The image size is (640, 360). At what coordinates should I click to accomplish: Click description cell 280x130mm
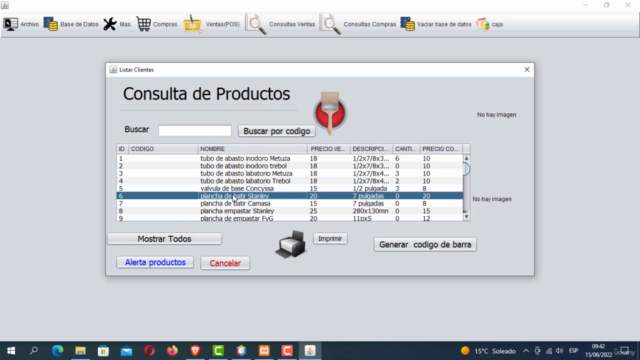tap(371, 211)
